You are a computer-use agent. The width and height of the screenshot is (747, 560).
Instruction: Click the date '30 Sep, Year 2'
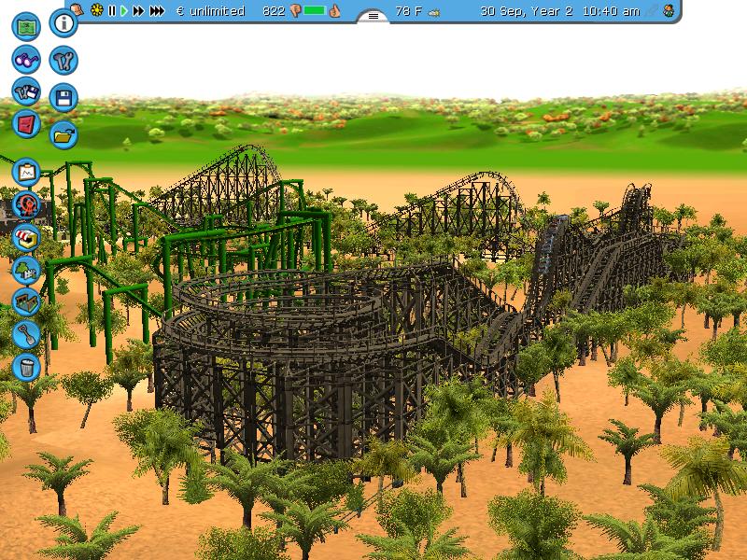point(526,11)
